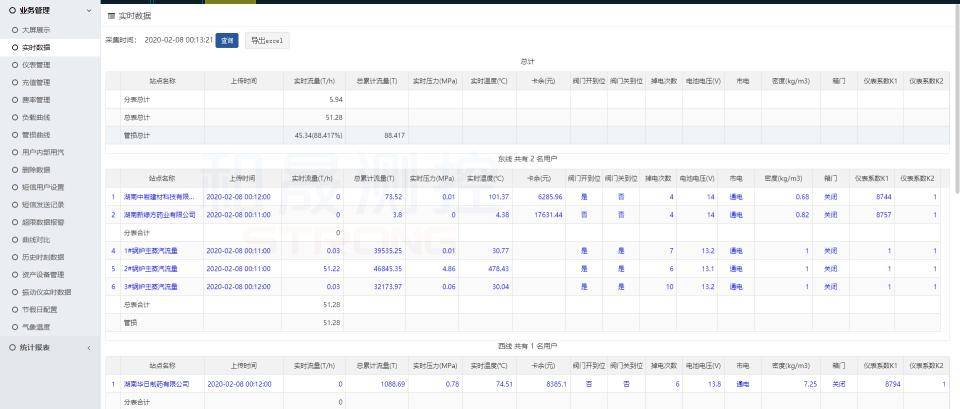Click the circle icon beside 费率管理
This screenshot has height=409, width=960.
coord(13,99)
